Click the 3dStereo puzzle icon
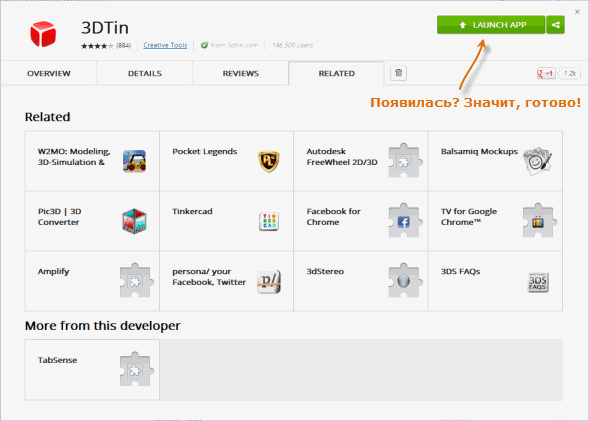This screenshot has height=421, width=589. click(x=404, y=281)
